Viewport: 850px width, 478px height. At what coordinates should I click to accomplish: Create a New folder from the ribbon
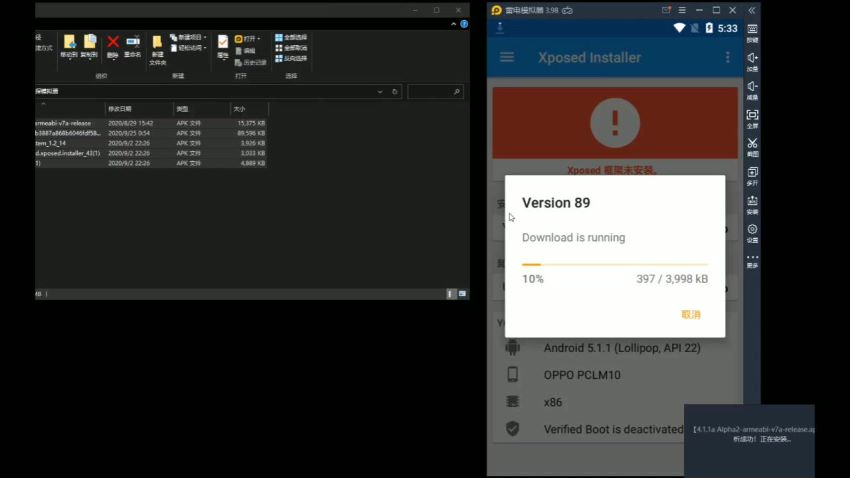[157, 50]
